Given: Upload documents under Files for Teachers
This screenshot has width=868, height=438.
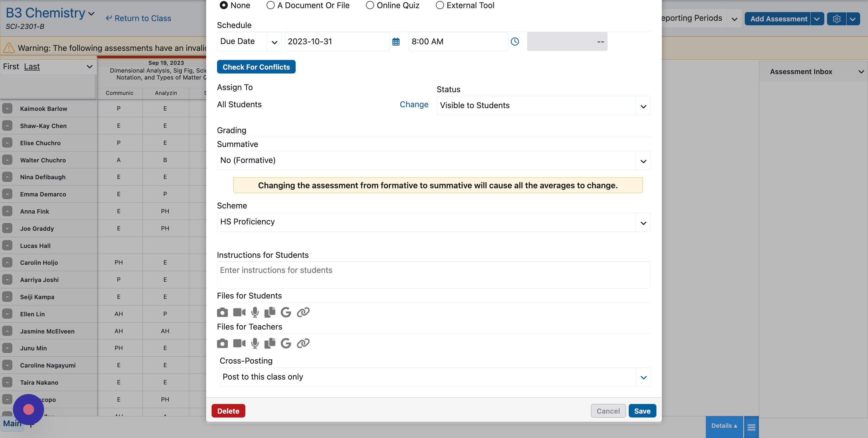Looking at the screenshot, I should 270,343.
